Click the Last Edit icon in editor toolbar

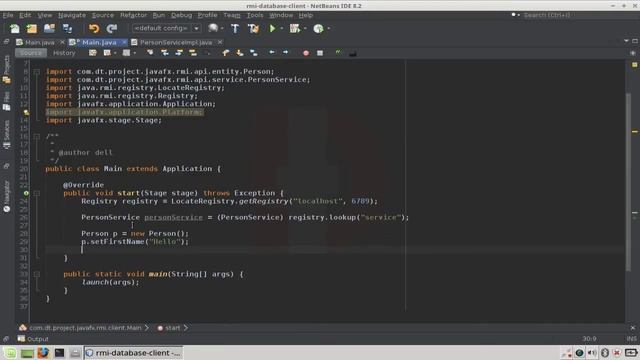tap(93, 53)
